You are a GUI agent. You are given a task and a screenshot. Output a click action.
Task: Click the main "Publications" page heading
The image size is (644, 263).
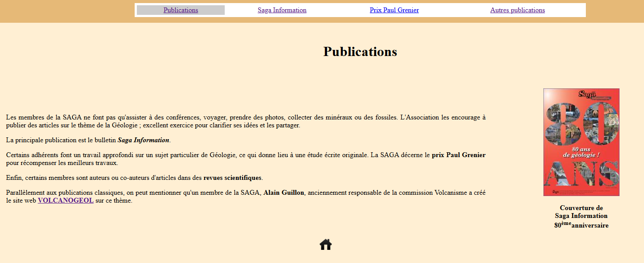click(360, 52)
